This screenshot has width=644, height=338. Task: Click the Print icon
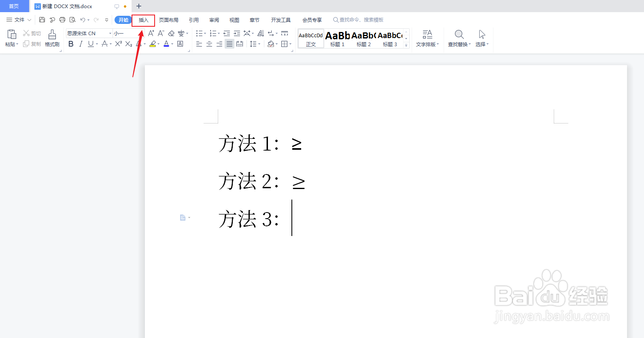[62, 19]
